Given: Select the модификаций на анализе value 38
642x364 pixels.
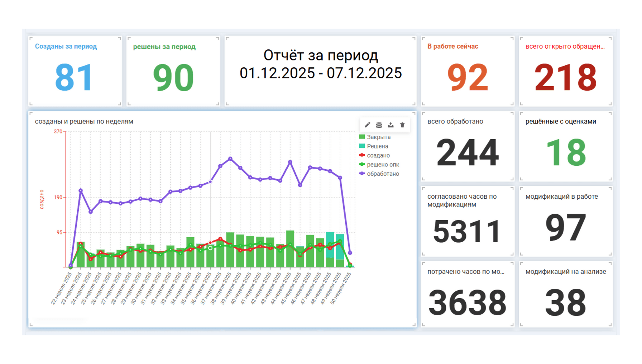Looking at the screenshot, I should pyautogui.click(x=566, y=303).
